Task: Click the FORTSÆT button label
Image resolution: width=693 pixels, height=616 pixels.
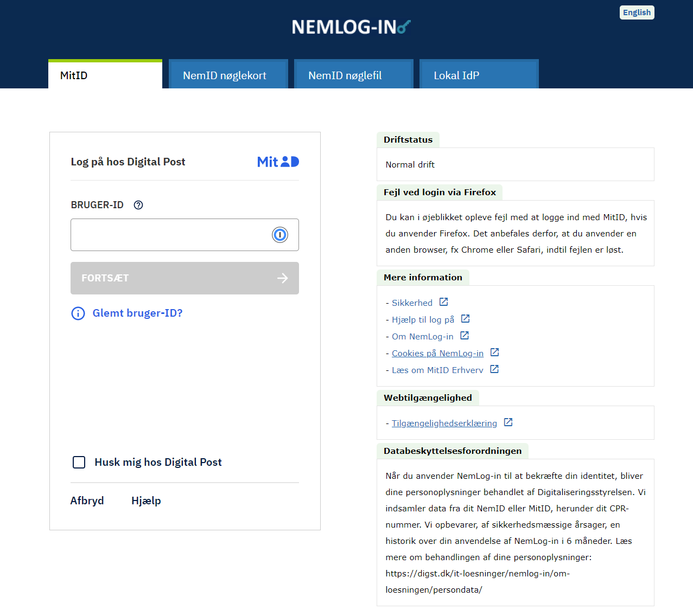Action: [105, 278]
